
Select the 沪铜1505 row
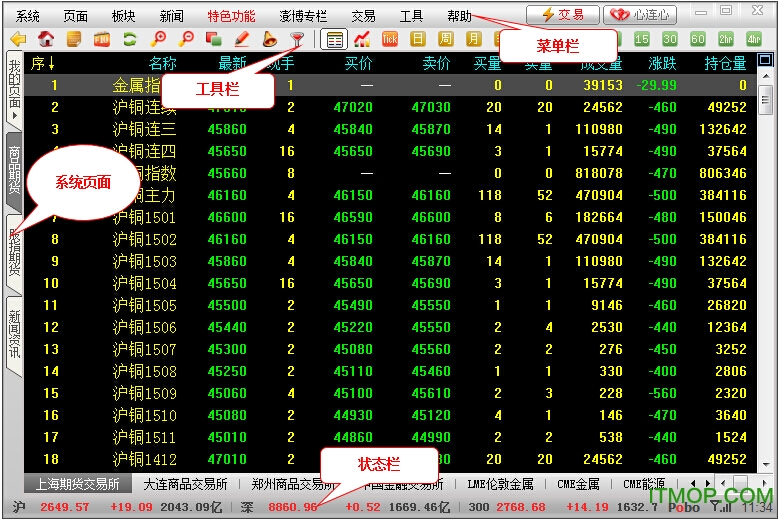pos(144,306)
